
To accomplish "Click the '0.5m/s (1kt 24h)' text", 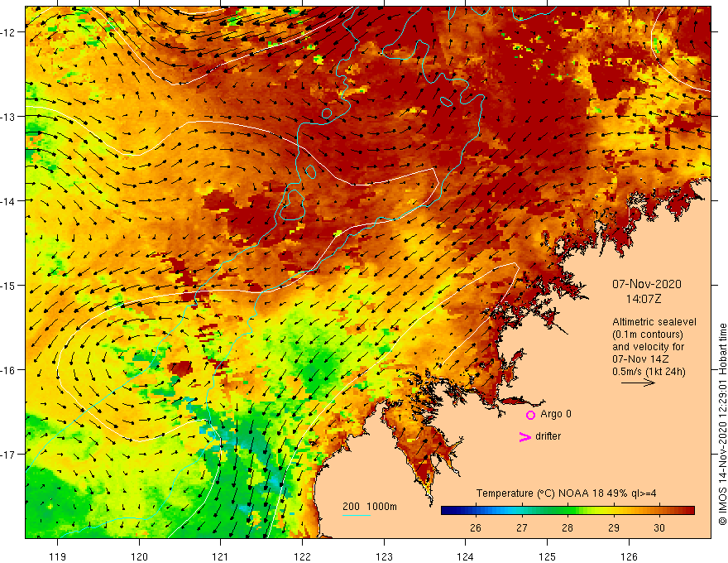I will (649, 372).
